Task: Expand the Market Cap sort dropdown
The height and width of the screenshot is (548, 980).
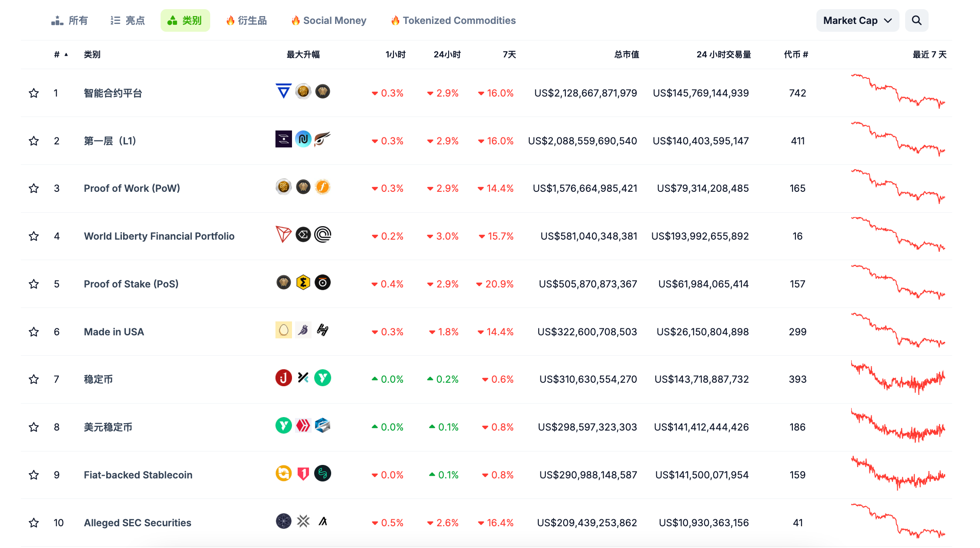Action: [x=857, y=20]
